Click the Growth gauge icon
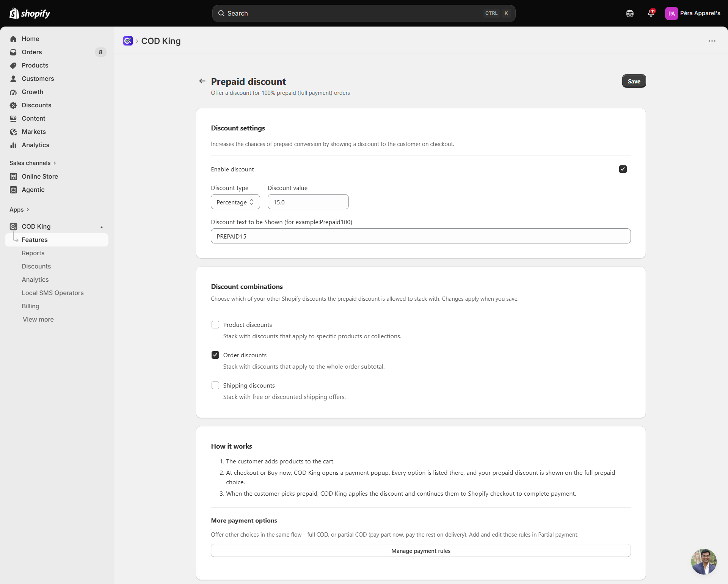The width and height of the screenshot is (728, 584). coord(13,92)
